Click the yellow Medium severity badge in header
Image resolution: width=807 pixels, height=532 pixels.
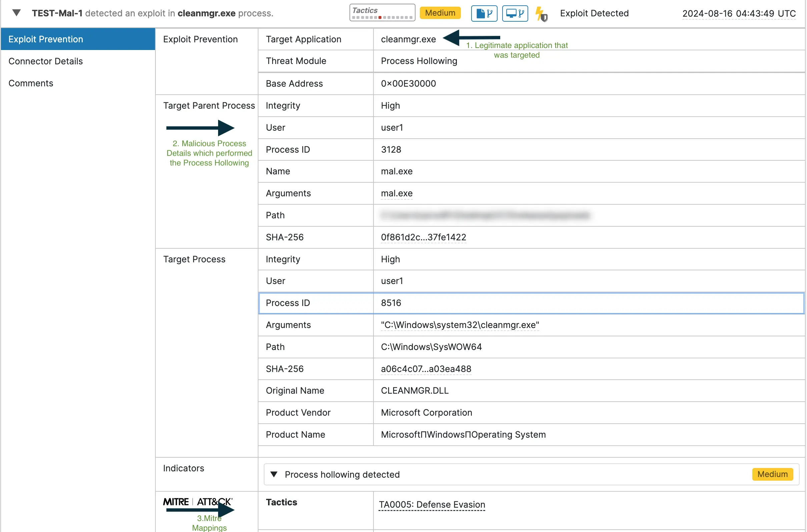[x=440, y=13]
